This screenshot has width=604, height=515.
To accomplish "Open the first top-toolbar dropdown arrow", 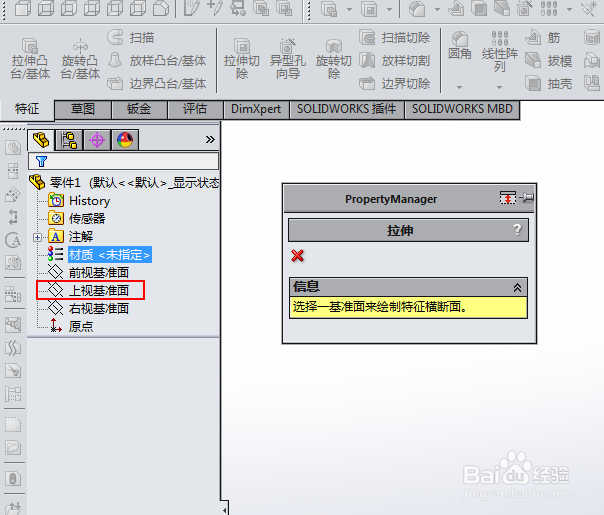I will [349, 9].
